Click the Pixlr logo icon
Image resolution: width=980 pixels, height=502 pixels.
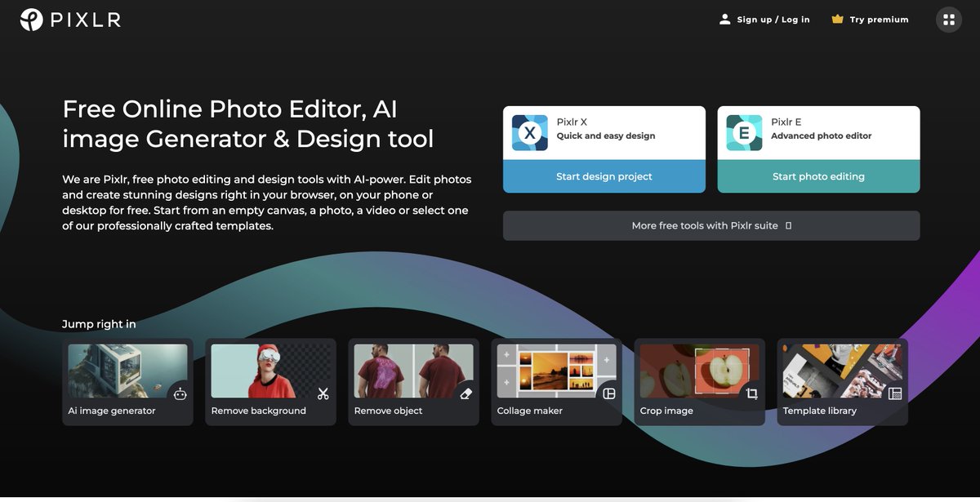pos(31,20)
